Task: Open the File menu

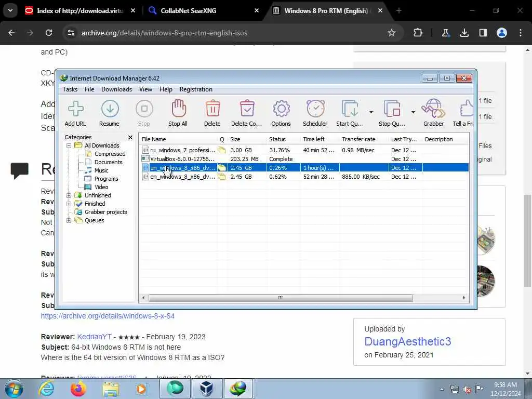Action: (x=89, y=89)
